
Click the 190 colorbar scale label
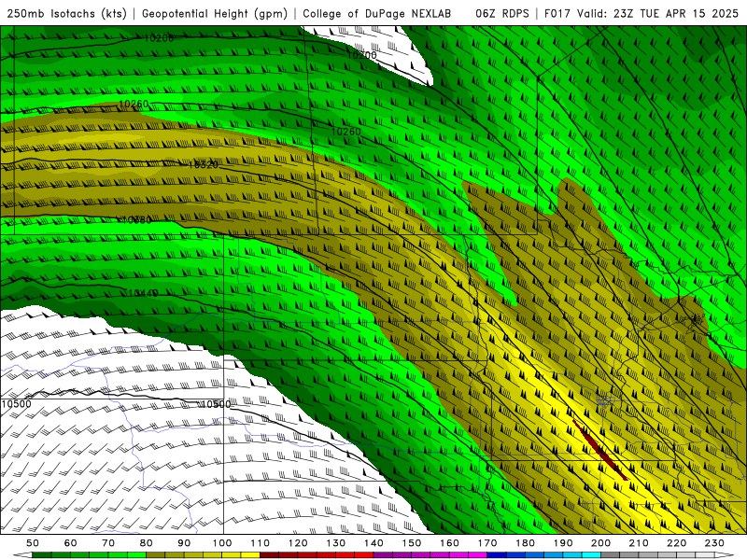coord(563,543)
